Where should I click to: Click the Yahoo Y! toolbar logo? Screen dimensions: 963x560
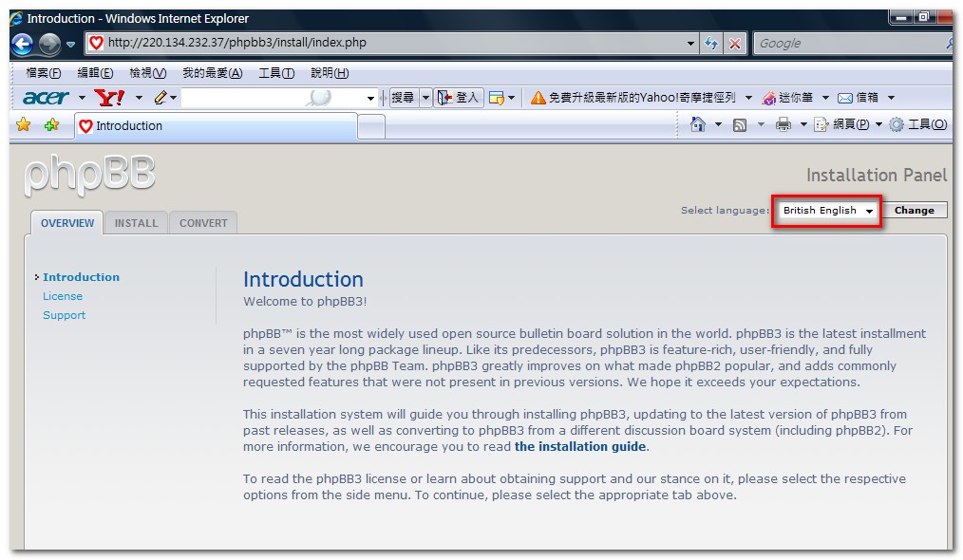(109, 98)
